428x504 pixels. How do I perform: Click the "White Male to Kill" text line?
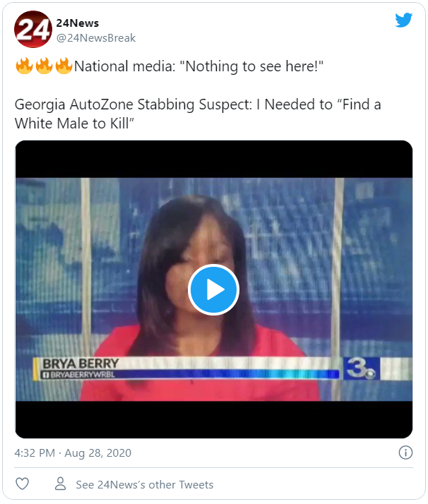(x=74, y=124)
